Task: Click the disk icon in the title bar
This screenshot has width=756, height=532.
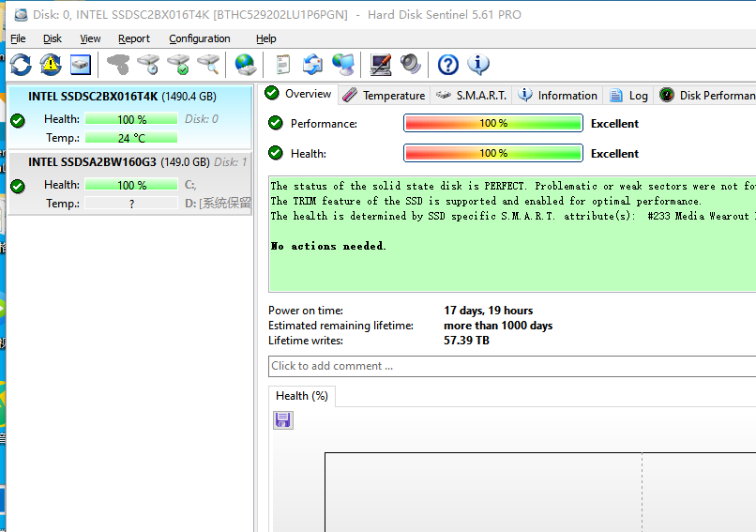Action: pyautogui.click(x=21, y=15)
